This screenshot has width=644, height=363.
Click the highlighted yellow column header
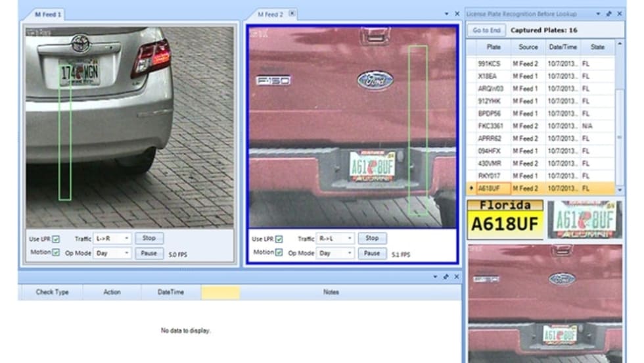click(220, 292)
